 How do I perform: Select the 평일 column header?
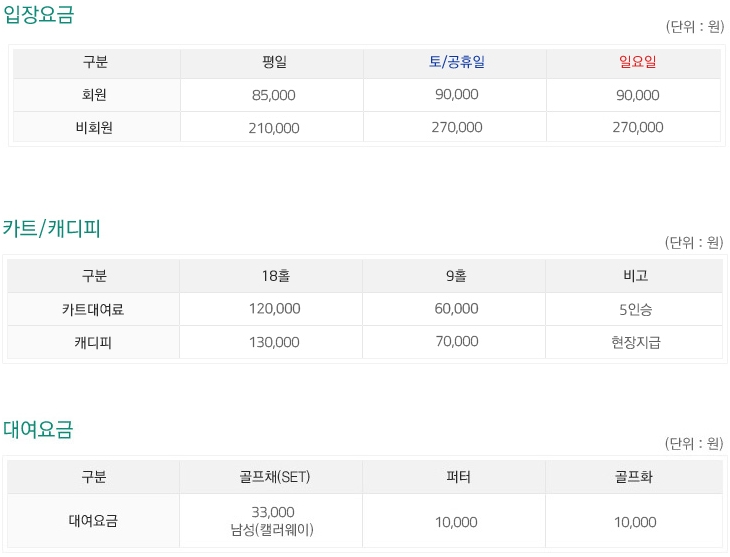pyautogui.click(x=274, y=61)
